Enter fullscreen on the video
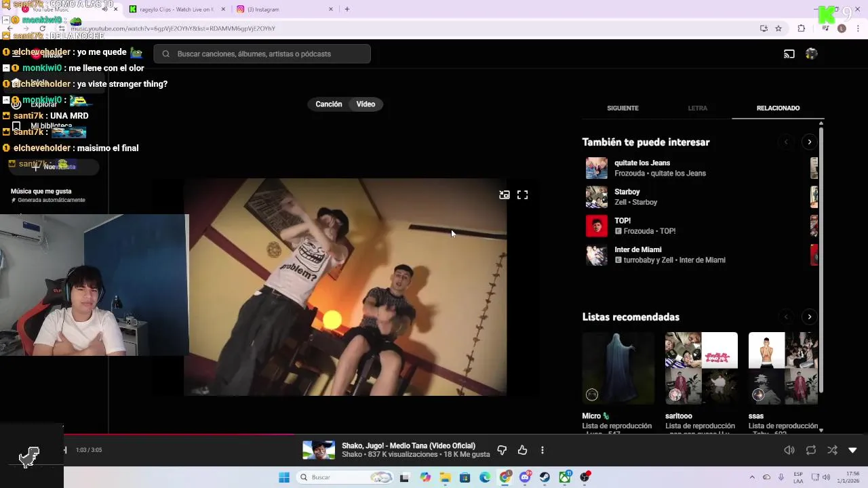 point(522,195)
